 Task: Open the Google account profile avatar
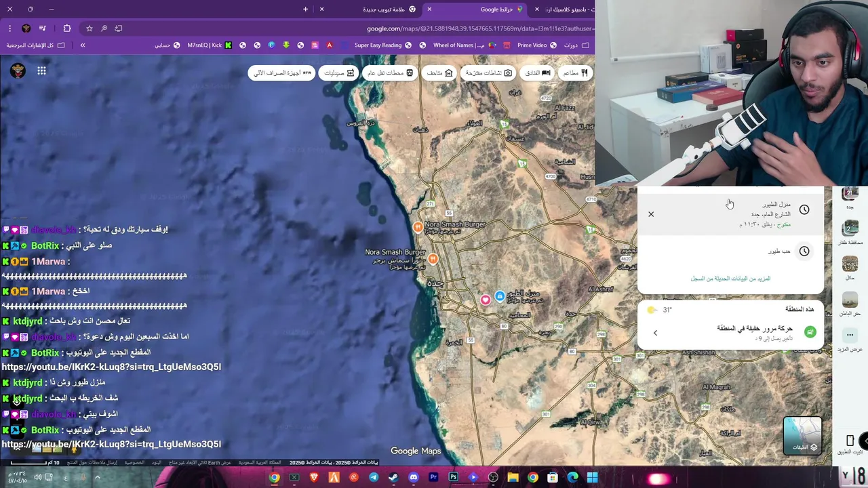coord(18,70)
